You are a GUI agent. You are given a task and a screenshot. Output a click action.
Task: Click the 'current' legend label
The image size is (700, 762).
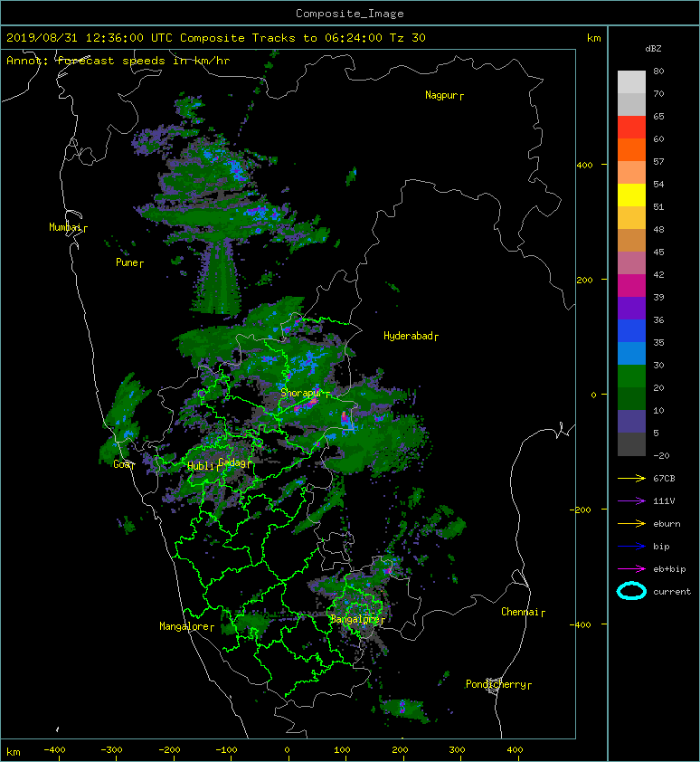point(672,592)
